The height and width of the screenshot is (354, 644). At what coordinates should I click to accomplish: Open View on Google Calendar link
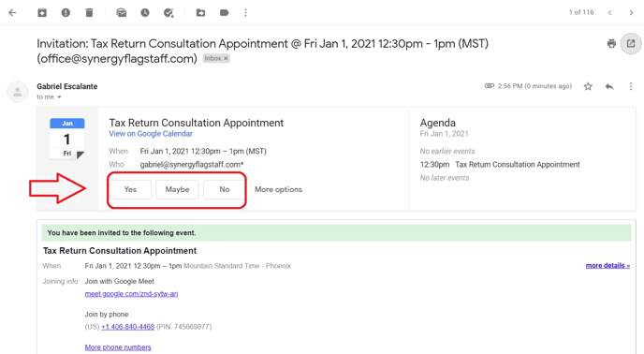(151, 134)
